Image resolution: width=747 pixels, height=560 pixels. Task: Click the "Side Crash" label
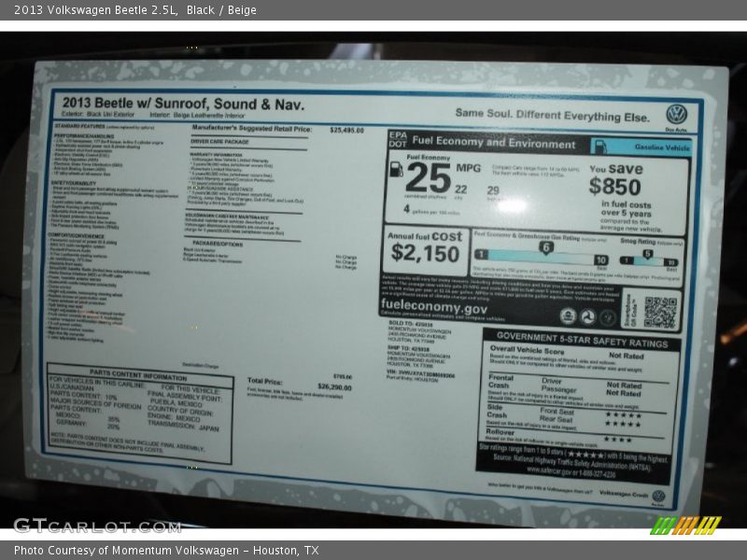pyautogui.click(x=497, y=411)
